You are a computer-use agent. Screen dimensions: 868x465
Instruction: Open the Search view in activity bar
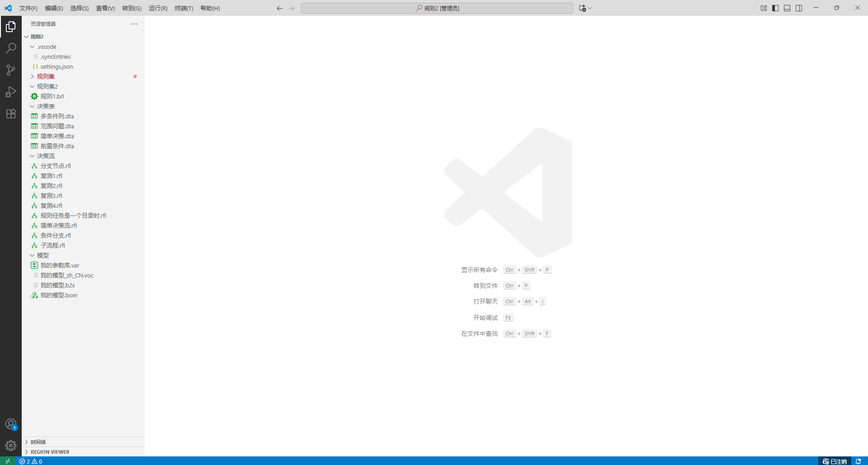[11, 48]
